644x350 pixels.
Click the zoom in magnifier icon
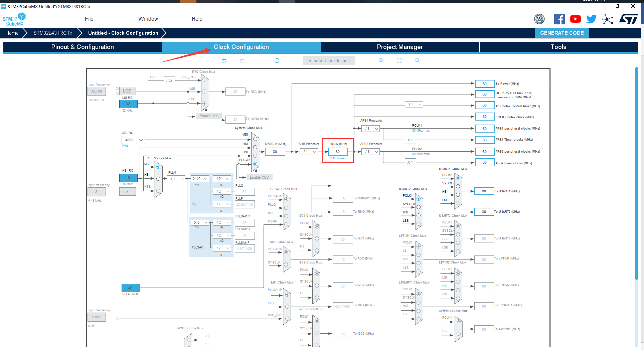pos(381,60)
